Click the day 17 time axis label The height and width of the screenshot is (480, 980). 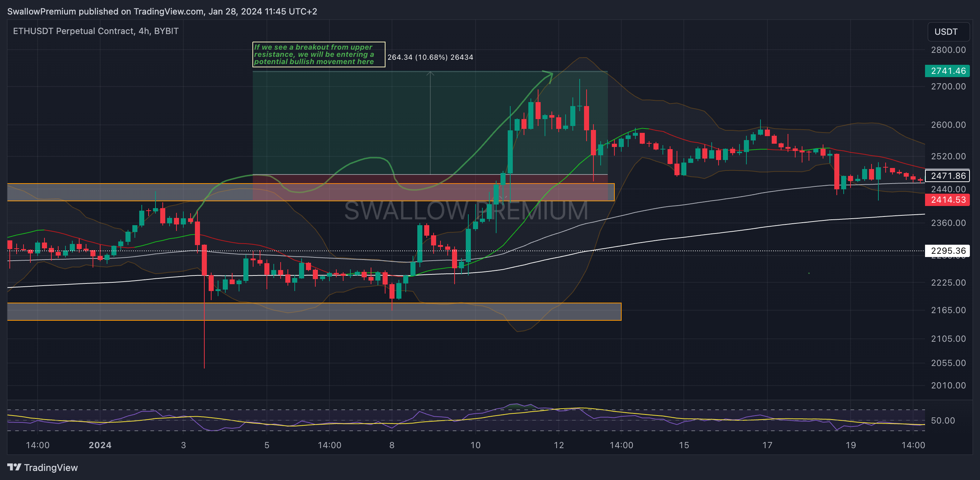coord(767,445)
